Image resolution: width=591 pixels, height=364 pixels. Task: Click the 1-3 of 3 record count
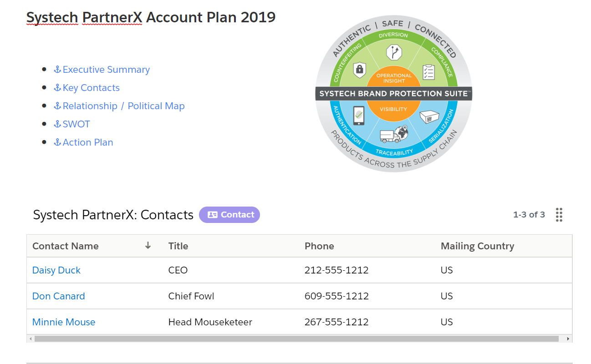tap(529, 215)
